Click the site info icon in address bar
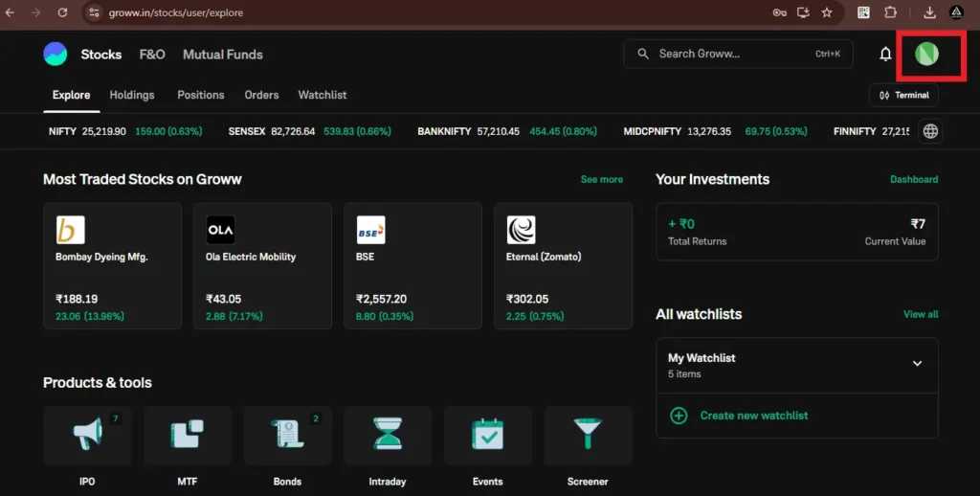The width and height of the screenshot is (980, 496). click(94, 12)
